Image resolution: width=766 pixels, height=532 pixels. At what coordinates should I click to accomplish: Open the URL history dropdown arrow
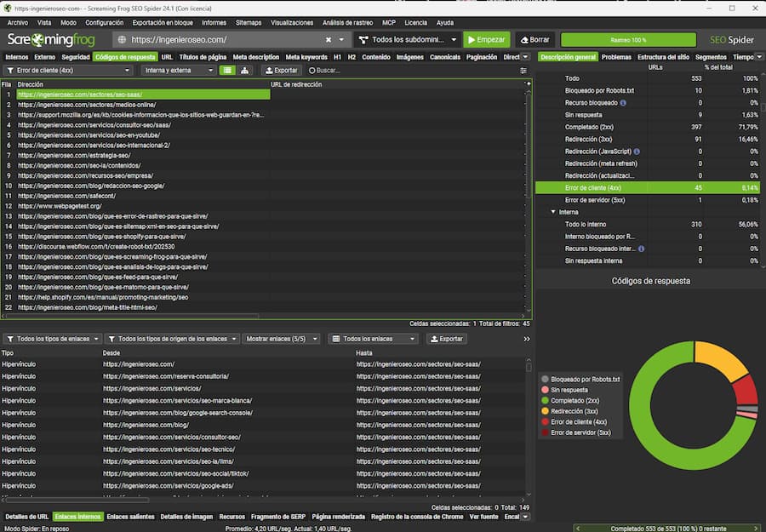341,39
